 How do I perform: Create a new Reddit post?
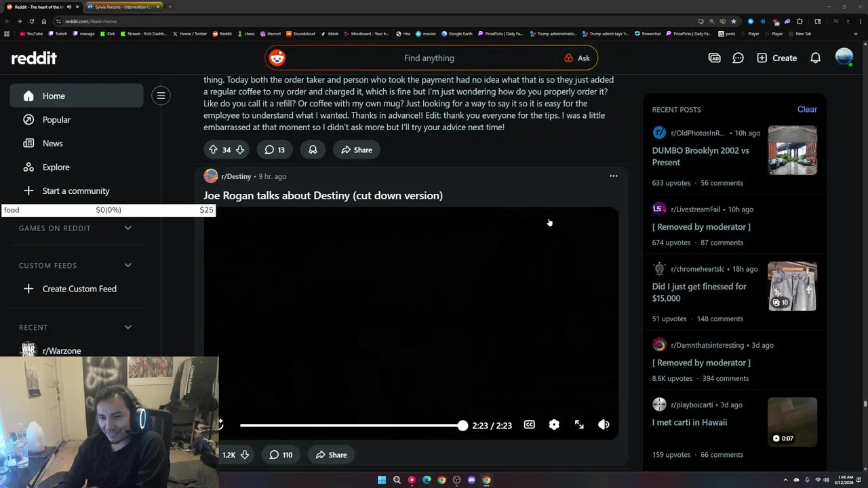tap(776, 58)
